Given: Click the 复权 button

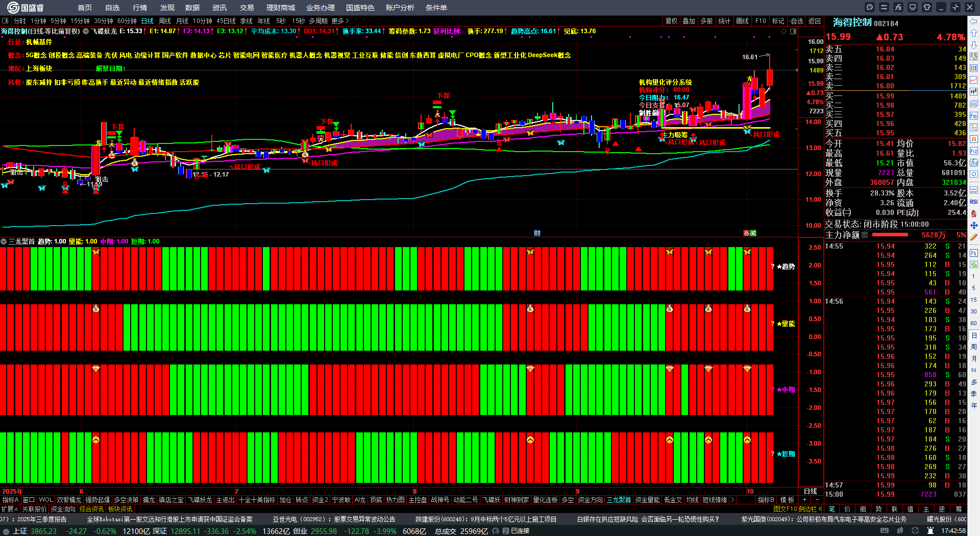Looking at the screenshot, I should coord(671,21).
